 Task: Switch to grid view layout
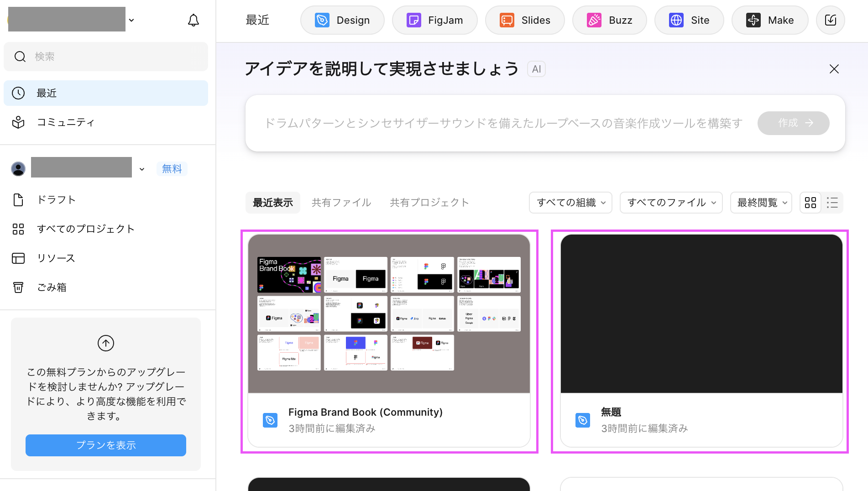point(810,203)
